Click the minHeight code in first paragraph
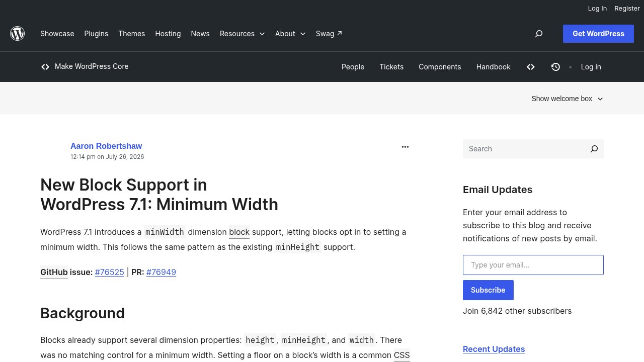 point(298,247)
